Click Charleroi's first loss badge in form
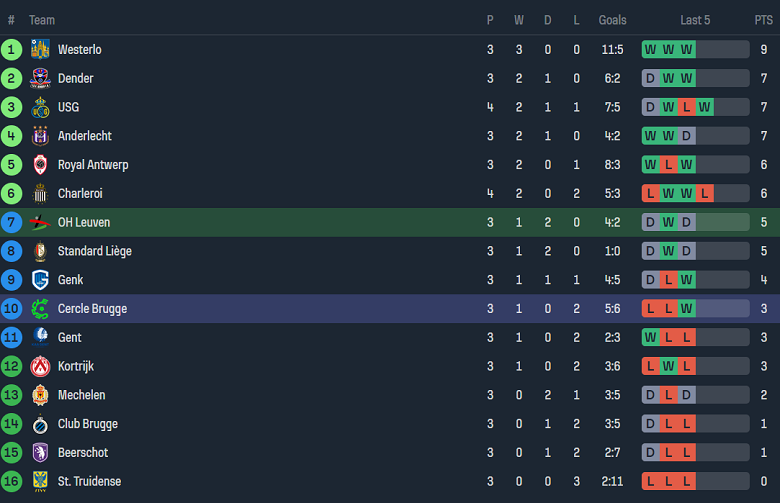Image resolution: width=780 pixels, height=503 pixels. (651, 194)
